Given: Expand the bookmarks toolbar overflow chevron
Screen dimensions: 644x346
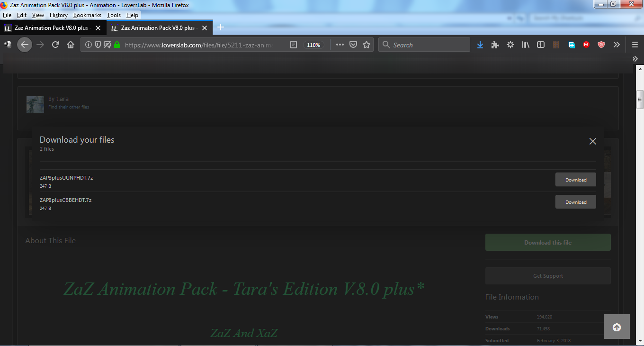Looking at the screenshot, I should [635, 59].
